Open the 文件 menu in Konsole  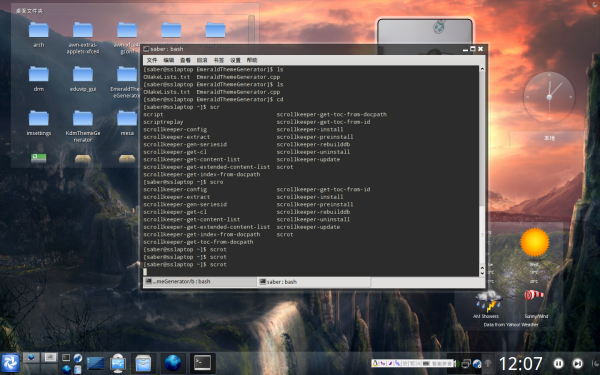tap(152, 60)
